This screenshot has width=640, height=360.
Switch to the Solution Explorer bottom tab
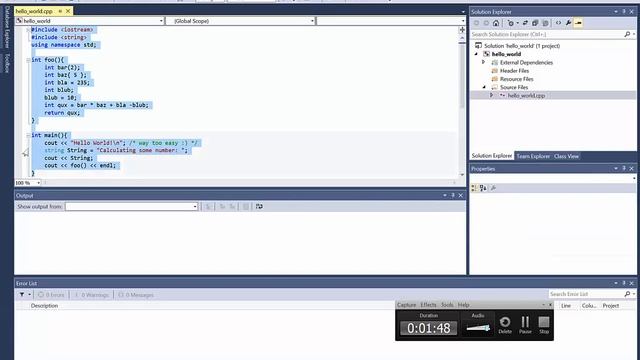tap(492, 156)
